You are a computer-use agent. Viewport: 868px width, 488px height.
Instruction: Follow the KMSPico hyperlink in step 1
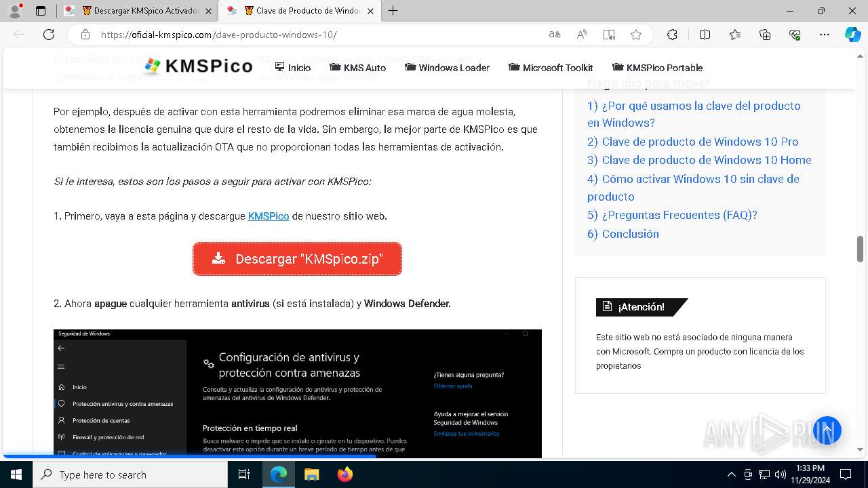(x=269, y=216)
